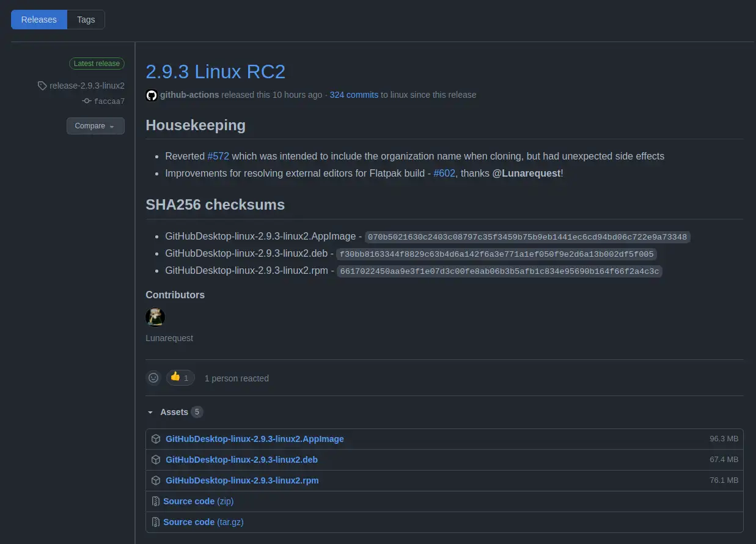Download GitHubDesktop-linux-2.9.3-linux2.rpm

point(242,480)
